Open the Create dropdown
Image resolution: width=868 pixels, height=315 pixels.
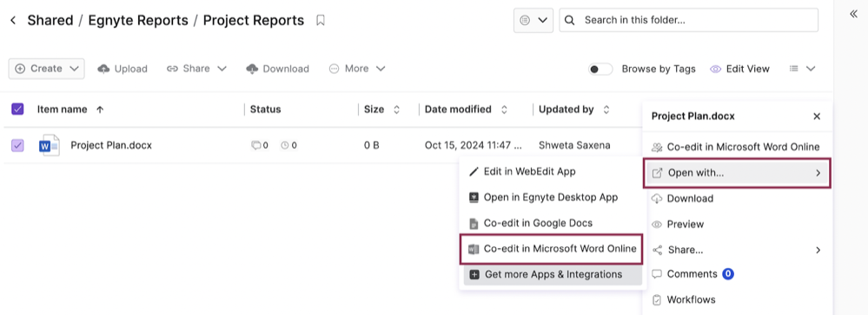tap(47, 69)
